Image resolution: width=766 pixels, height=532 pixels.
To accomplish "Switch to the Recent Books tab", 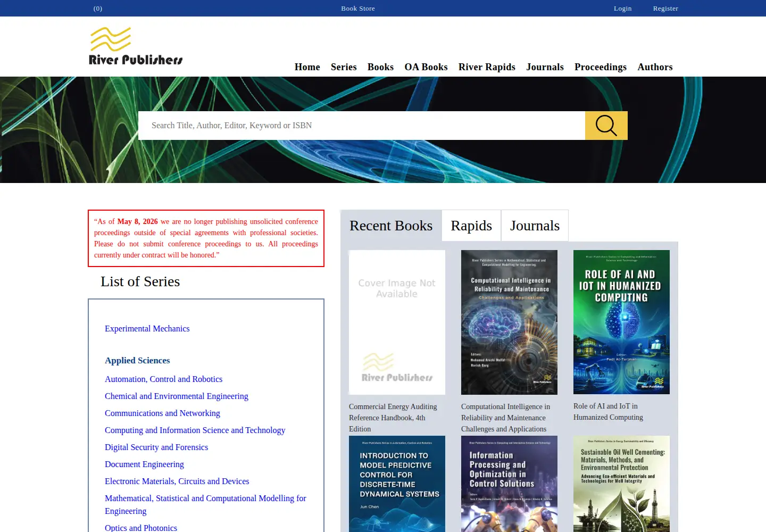I will 391,226.
